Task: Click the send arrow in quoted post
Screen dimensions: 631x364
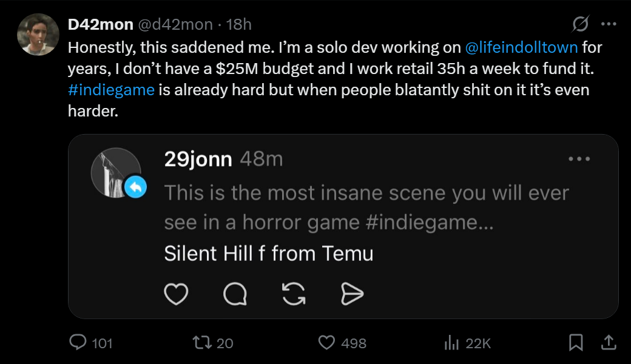Action: pyautogui.click(x=352, y=294)
